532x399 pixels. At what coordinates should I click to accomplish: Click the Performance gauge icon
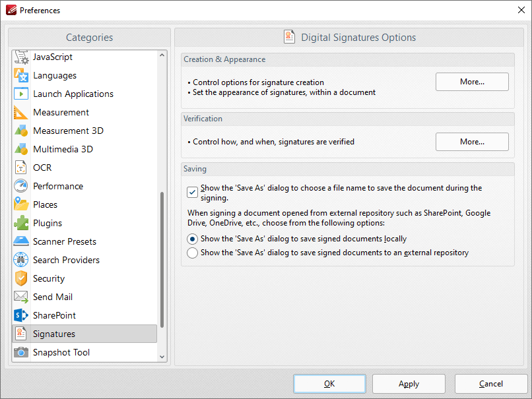coord(21,186)
